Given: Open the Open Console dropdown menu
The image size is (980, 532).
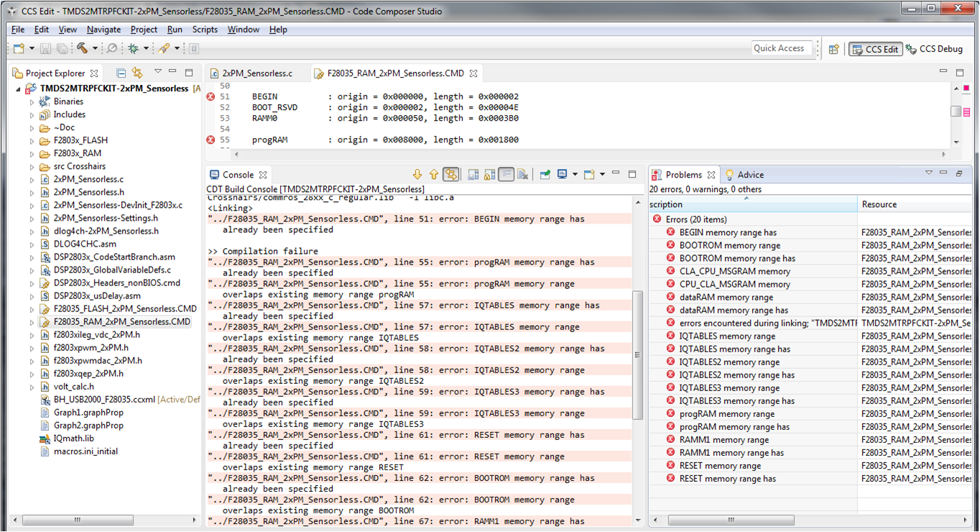Looking at the screenshot, I should (603, 174).
